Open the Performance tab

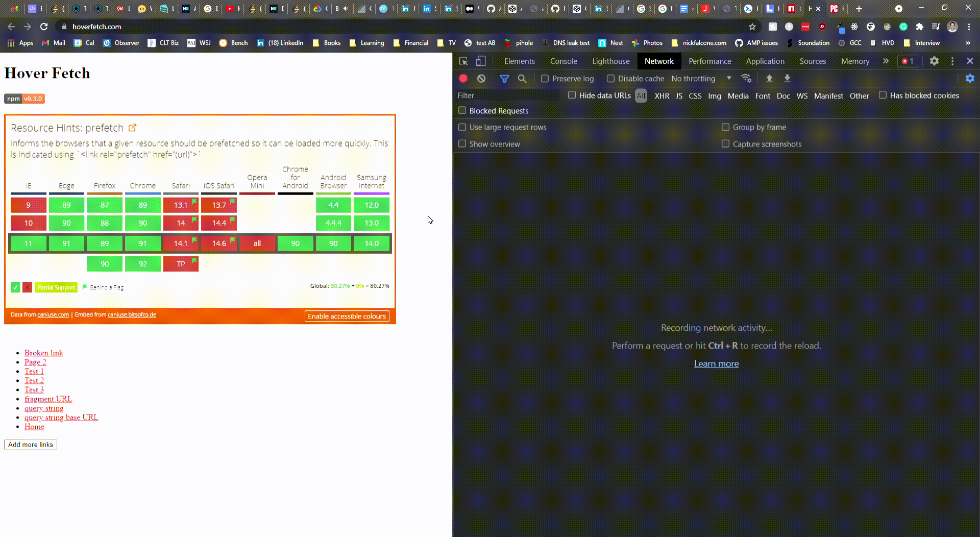(710, 61)
